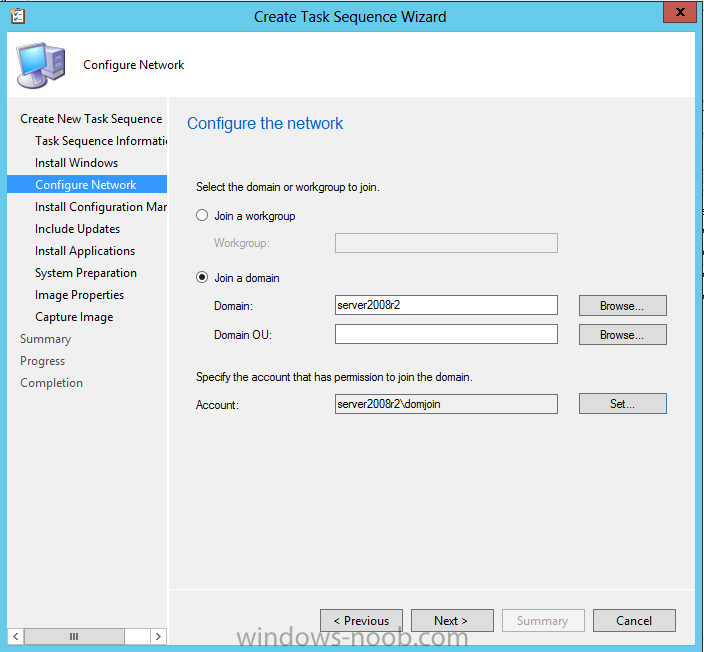Open Create New Task Sequence step
Image resolution: width=704 pixels, height=652 pixels.
click(x=91, y=119)
